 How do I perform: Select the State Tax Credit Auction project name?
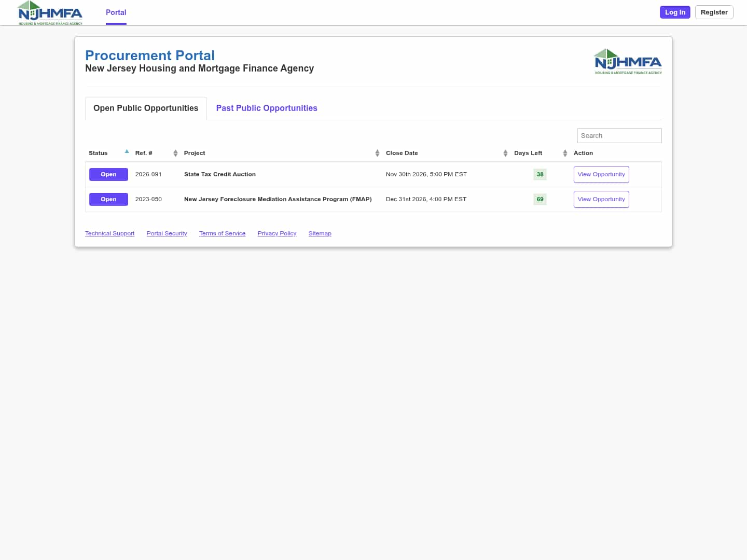220,174
